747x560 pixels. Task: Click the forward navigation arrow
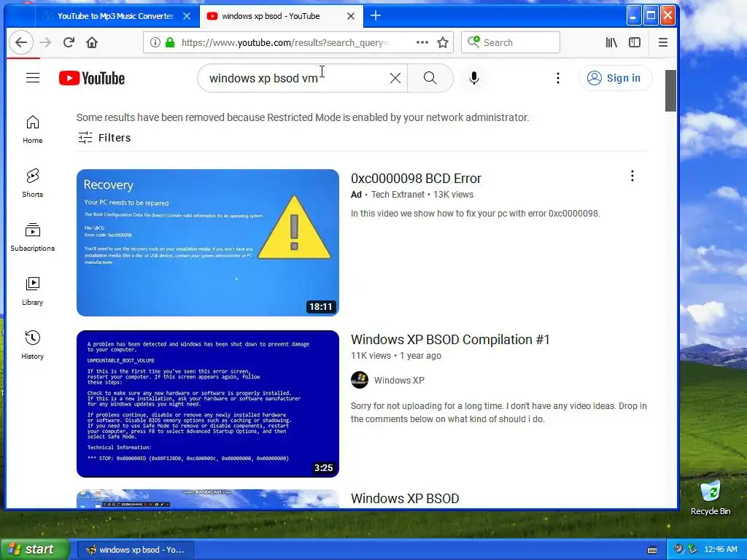[x=45, y=42]
